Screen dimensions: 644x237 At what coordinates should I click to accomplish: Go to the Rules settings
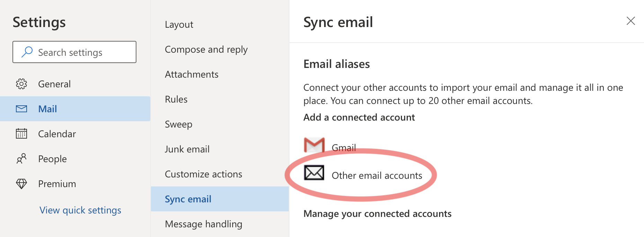click(x=176, y=99)
